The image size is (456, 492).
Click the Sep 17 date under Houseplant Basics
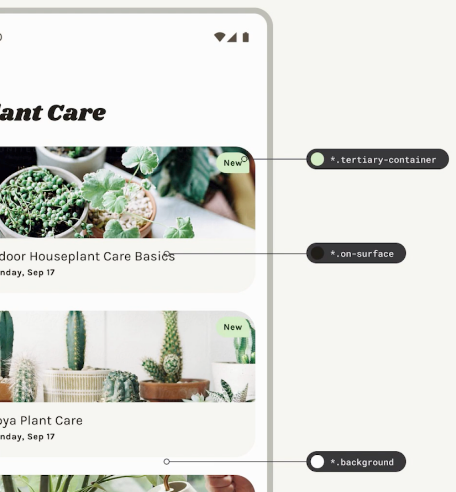[x=27, y=273]
